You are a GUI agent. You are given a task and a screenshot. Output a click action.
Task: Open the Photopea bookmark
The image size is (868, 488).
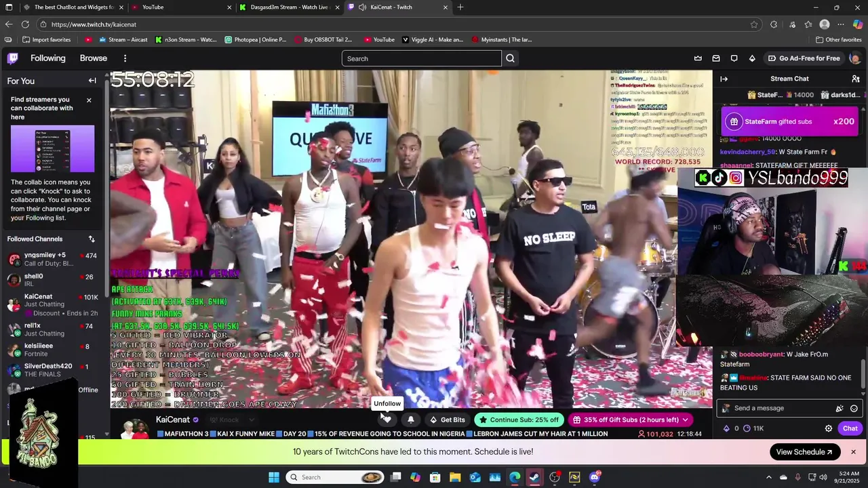tap(256, 39)
